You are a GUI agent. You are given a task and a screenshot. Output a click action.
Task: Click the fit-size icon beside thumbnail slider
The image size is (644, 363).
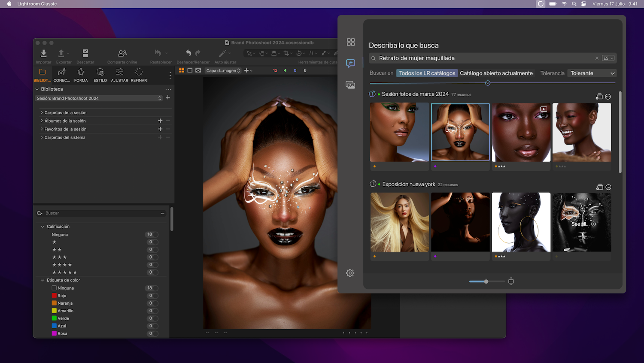click(511, 281)
